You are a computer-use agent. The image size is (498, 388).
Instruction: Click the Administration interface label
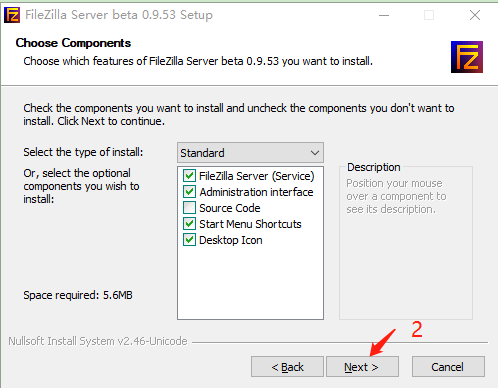click(x=256, y=192)
